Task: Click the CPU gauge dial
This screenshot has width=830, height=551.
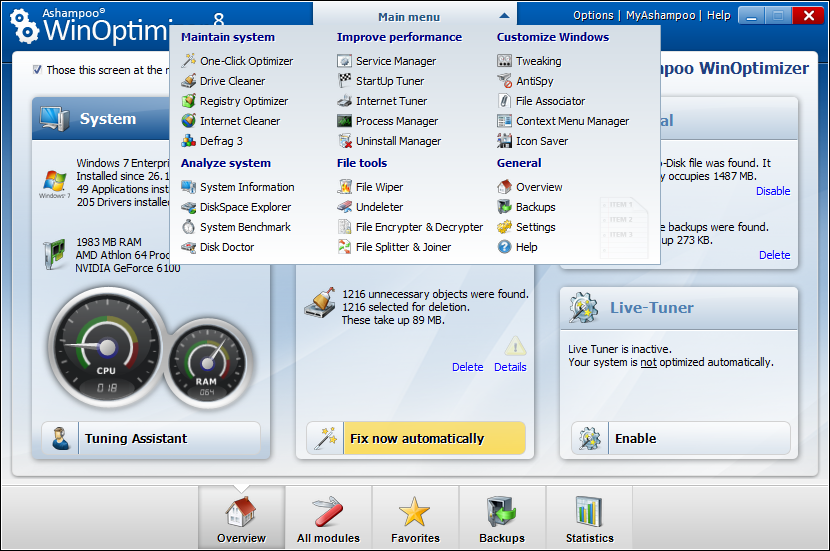Action: tap(107, 348)
